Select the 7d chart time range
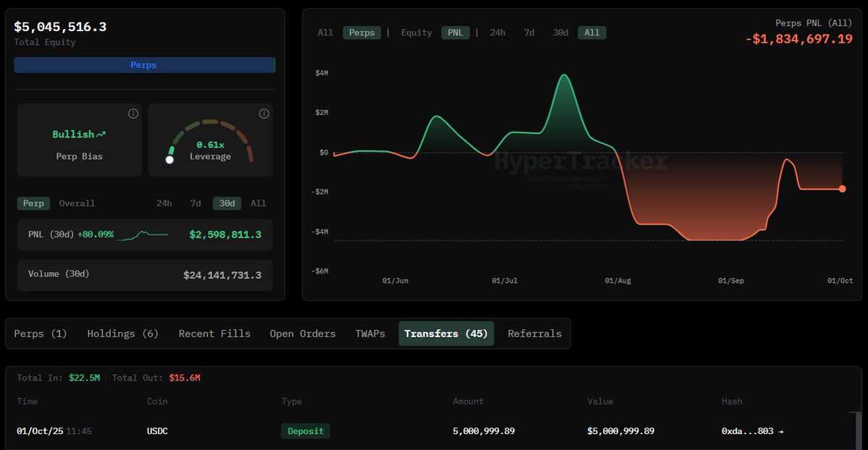 point(529,33)
